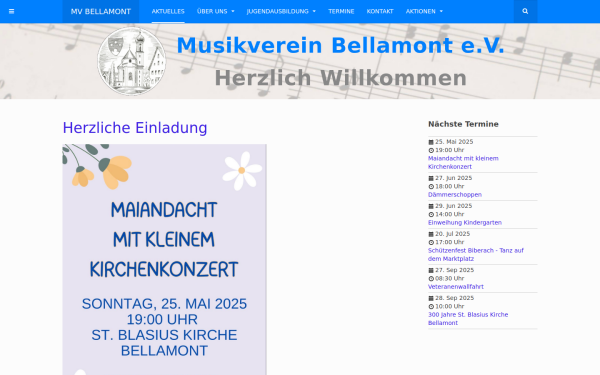
Task: Open the Maiandacht concert poster image
Action: (x=165, y=259)
